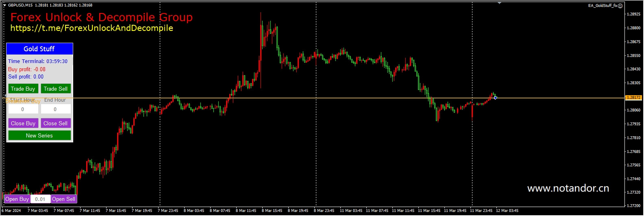Viewport: 644px width, 216px height.
Task: Click the 1.28305 price axis label
Action: point(633,83)
